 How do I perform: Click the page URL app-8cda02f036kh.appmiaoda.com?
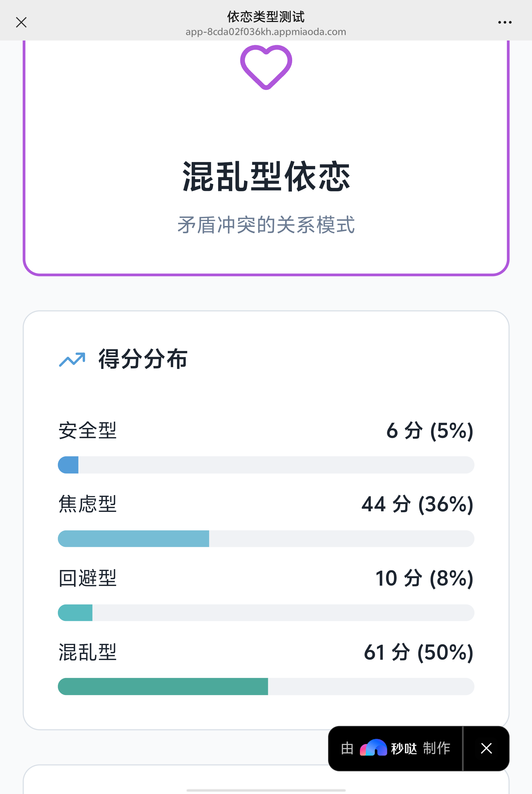pyautogui.click(x=266, y=32)
